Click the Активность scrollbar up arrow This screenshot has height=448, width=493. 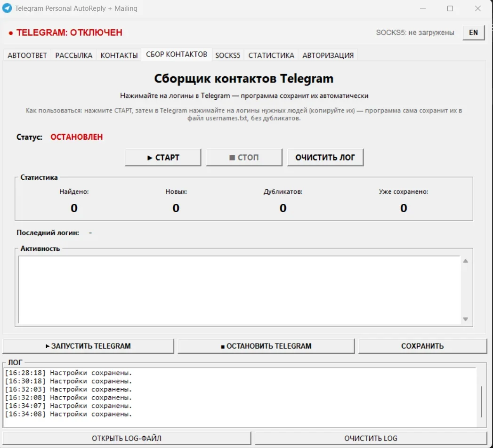466,261
